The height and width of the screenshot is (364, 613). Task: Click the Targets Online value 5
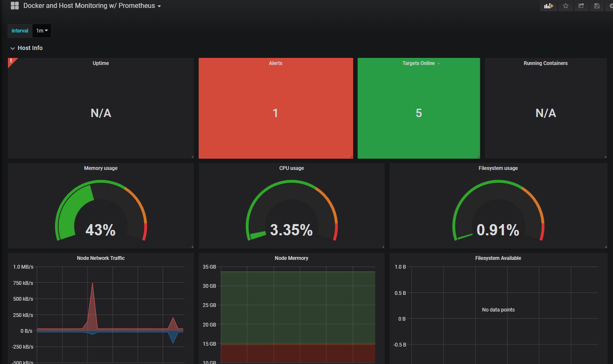[419, 113]
